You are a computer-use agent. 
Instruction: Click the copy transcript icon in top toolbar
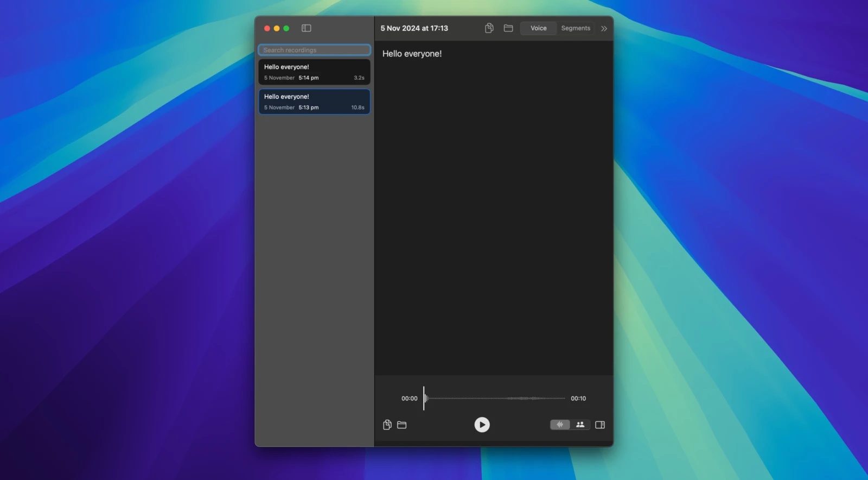pos(489,28)
